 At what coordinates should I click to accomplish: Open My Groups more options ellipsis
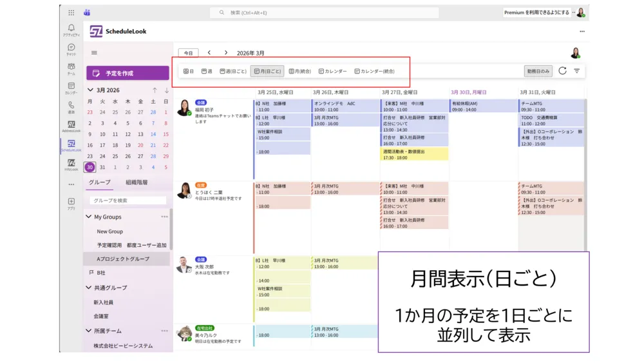click(164, 217)
